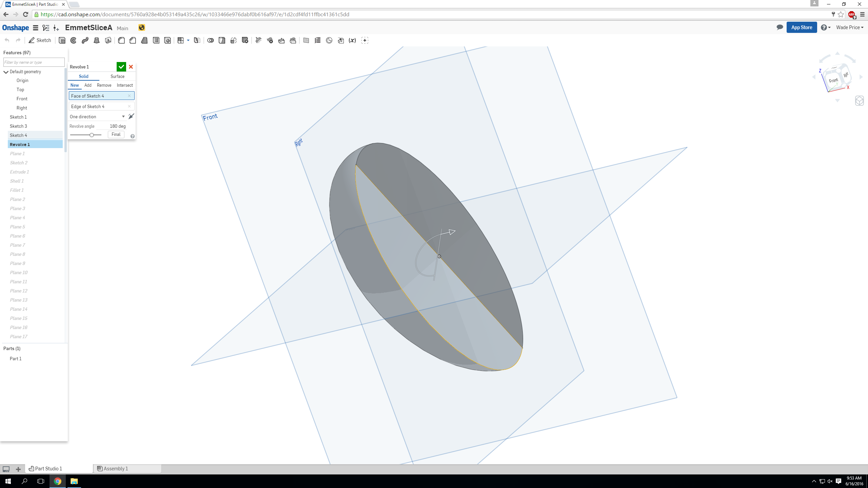Screen dimensions: 868x488
Task: Switch to the Surface tab in Revolve dialog
Action: (x=117, y=76)
